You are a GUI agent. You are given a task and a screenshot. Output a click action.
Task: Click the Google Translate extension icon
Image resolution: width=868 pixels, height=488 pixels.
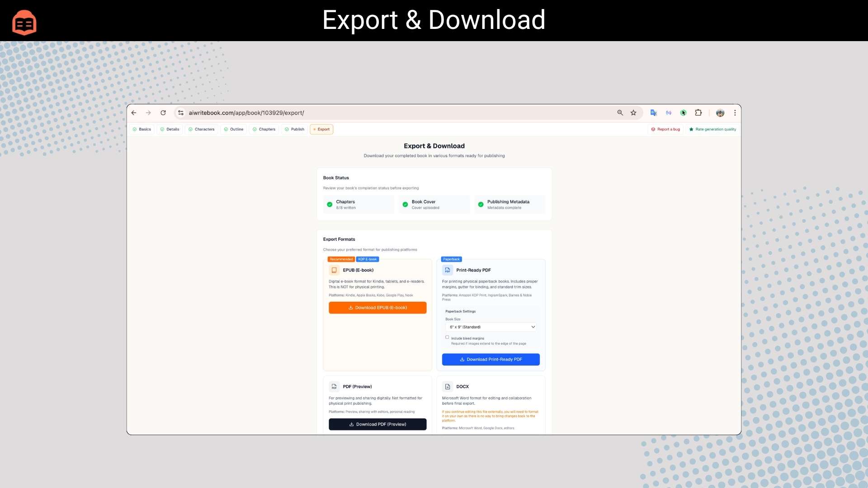click(x=654, y=113)
